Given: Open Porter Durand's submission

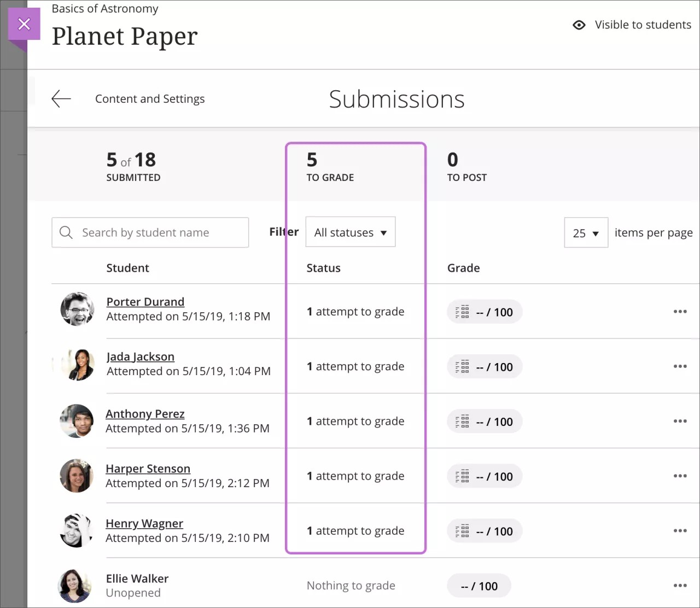Looking at the screenshot, I should click(x=145, y=301).
